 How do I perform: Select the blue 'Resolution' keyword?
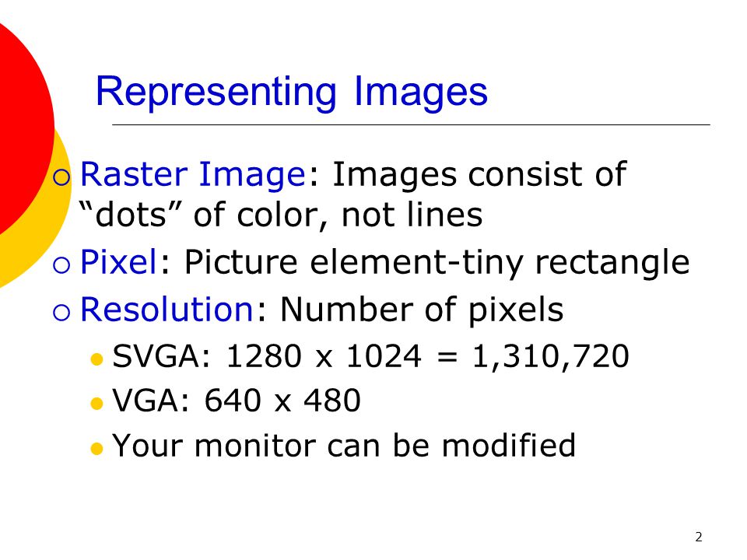point(167,309)
